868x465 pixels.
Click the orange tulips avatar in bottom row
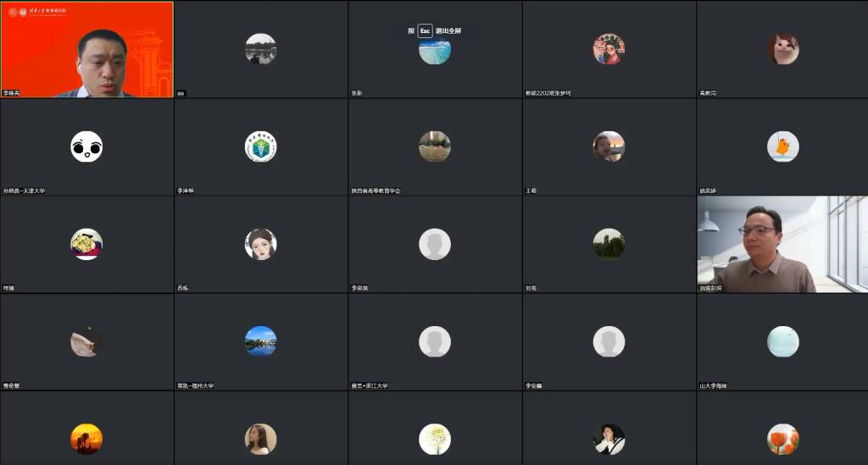pyautogui.click(x=782, y=439)
